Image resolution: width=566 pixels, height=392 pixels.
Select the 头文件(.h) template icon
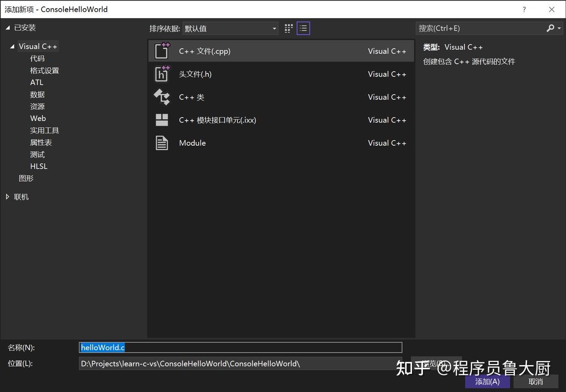pos(162,74)
